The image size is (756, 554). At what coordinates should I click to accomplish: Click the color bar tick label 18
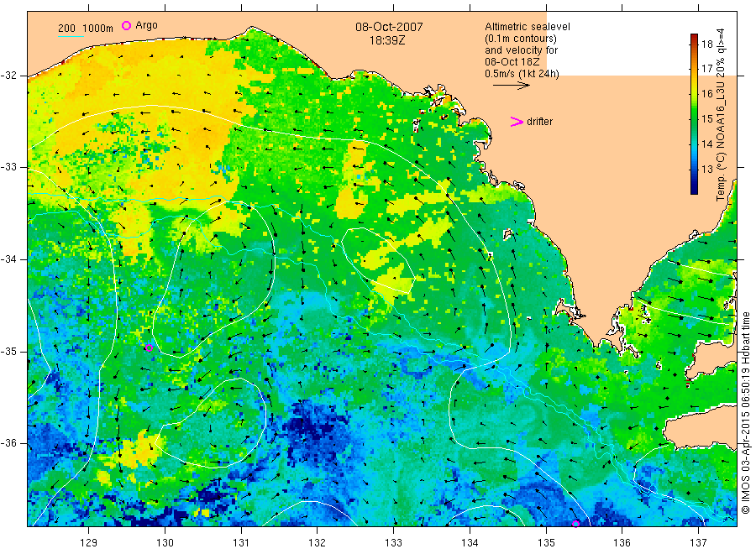(x=706, y=44)
